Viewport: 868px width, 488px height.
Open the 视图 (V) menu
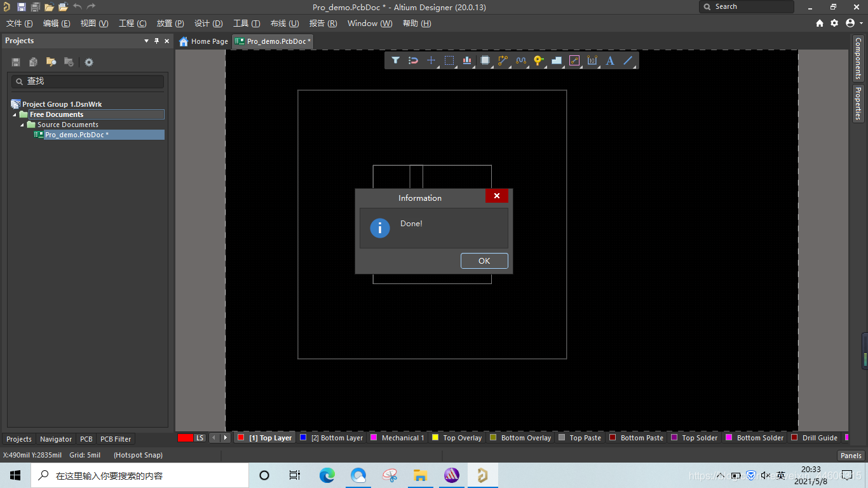click(94, 23)
